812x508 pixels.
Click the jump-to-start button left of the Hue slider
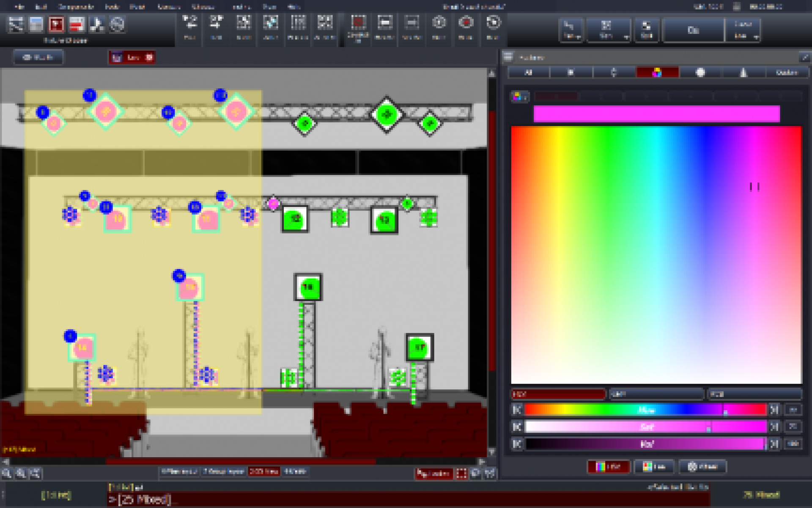(x=517, y=409)
